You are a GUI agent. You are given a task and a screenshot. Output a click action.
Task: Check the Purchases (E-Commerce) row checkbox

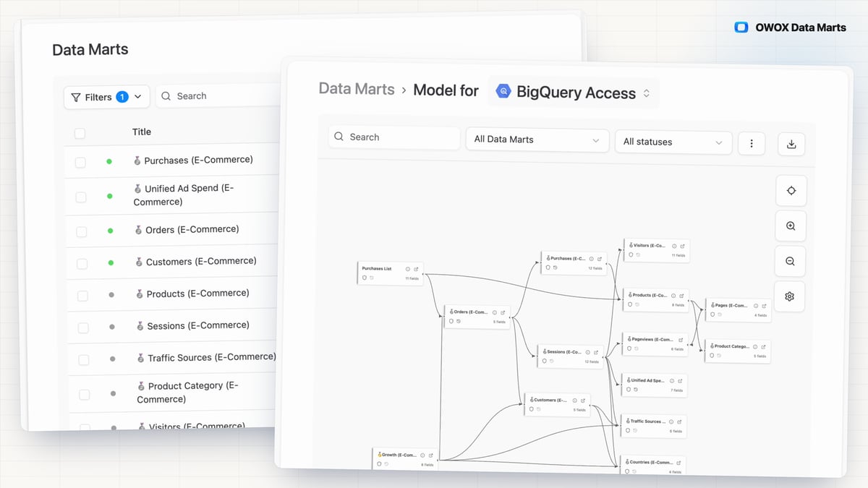(80, 162)
